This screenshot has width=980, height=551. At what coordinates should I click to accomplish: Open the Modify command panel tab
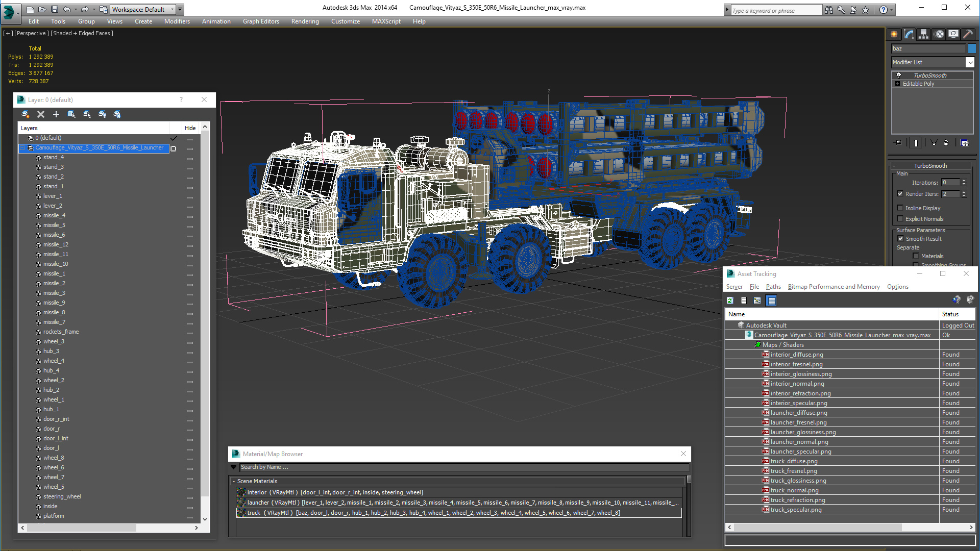(x=909, y=34)
